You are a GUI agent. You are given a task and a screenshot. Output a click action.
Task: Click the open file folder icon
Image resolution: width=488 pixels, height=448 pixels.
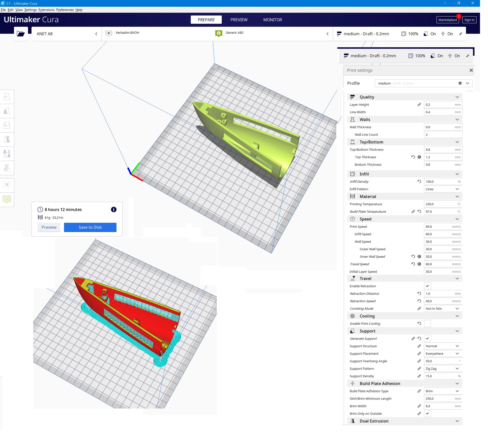click(x=20, y=34)
